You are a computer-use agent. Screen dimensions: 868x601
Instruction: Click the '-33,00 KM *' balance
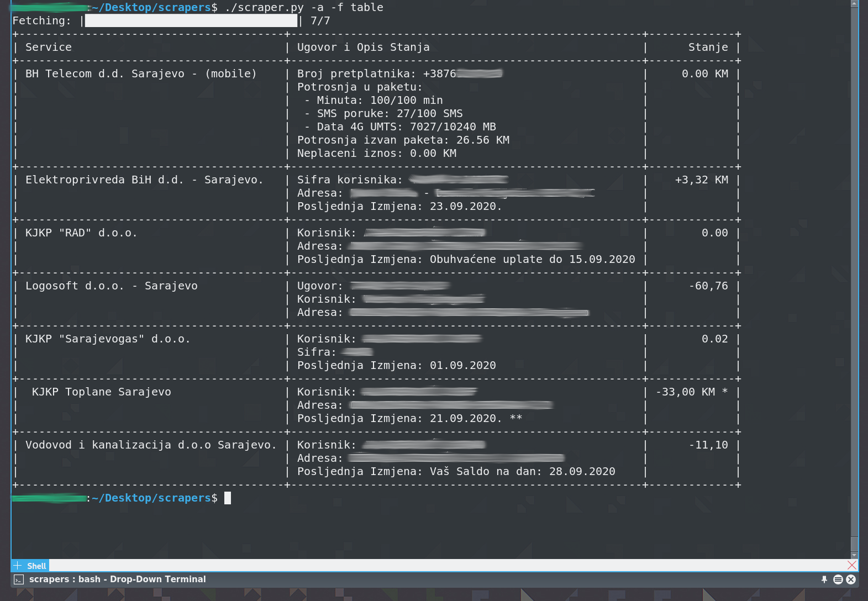click(692, 392)
